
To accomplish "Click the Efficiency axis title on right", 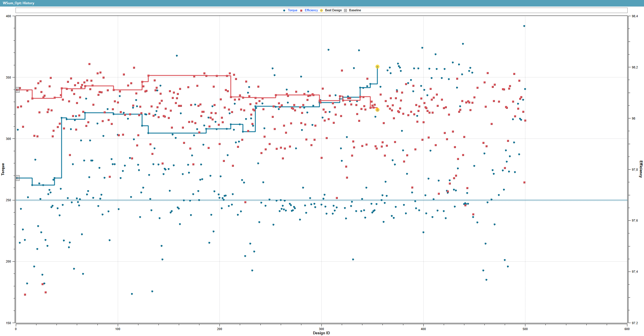I will pos(641,169).
